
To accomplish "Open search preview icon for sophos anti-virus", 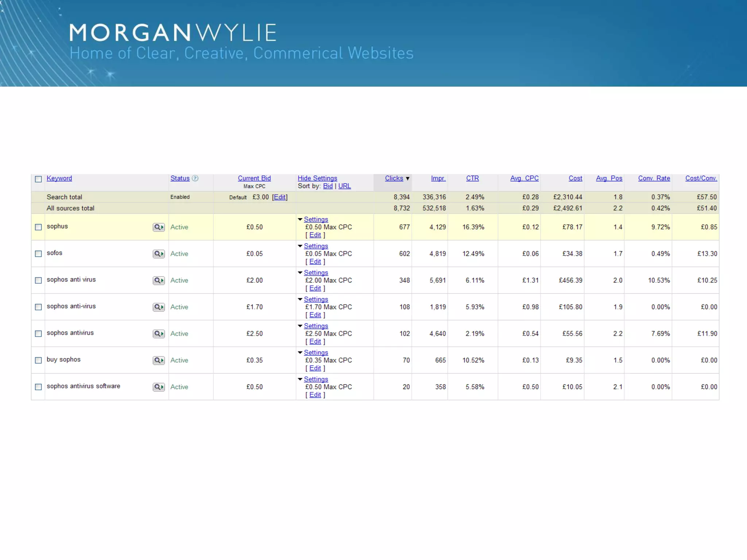I will 159,307.
